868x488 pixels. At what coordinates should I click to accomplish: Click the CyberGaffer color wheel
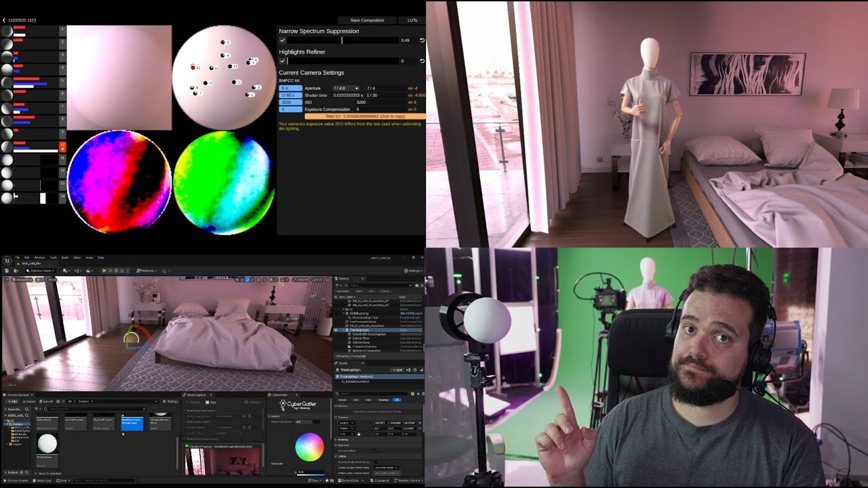click(x=309, y=447)
